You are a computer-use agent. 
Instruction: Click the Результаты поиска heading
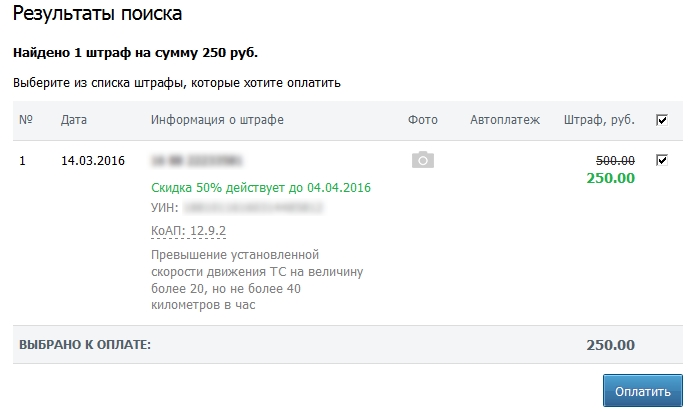[98, 15]
